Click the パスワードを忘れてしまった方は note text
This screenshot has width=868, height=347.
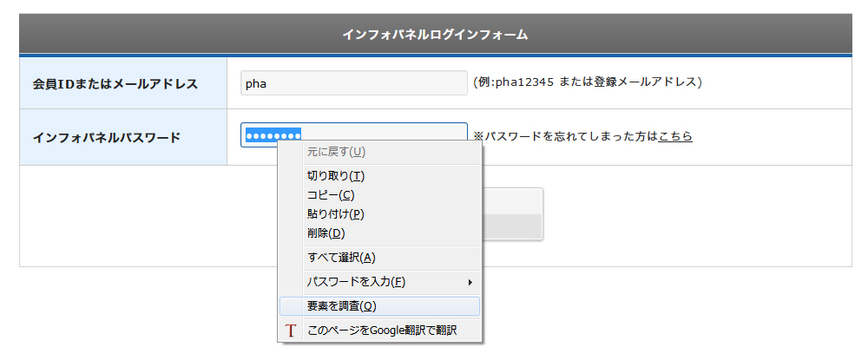(565, 136)
